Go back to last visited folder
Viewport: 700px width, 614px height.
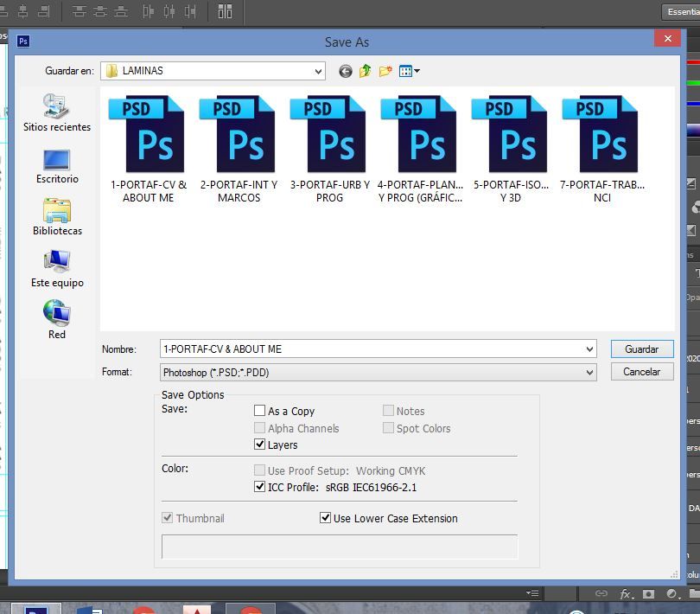pos(345,71)
